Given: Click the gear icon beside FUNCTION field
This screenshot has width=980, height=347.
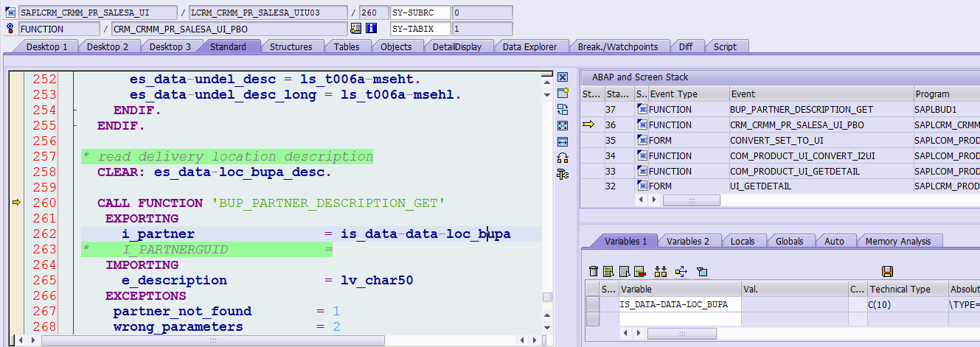Looking at the screenshot, I should click(10, 29).
